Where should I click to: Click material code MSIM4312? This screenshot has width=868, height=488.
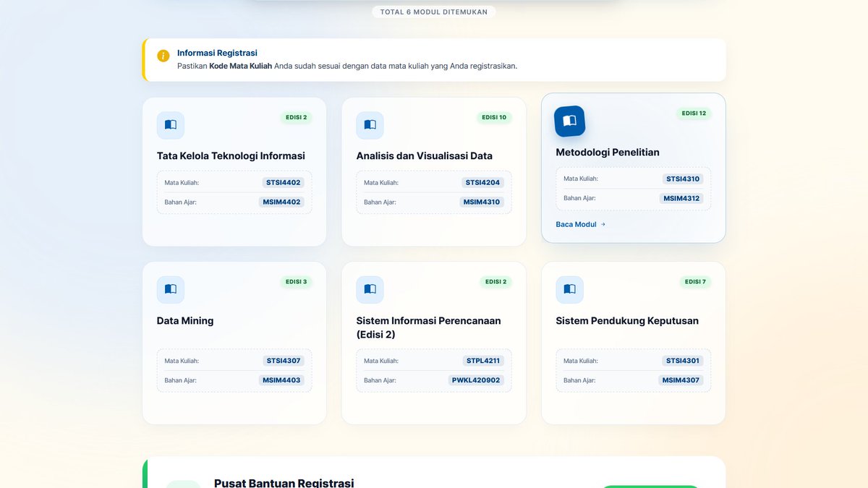[681, 199]
